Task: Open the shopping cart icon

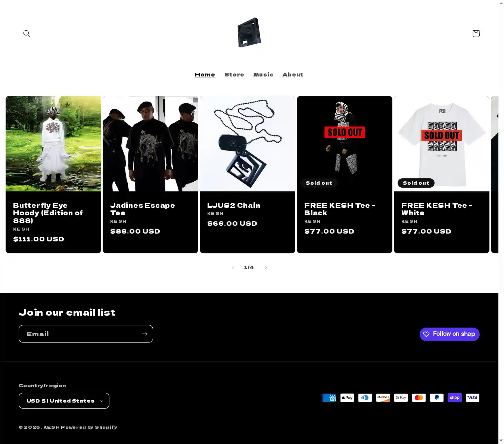Action: [x=476, y=34]
